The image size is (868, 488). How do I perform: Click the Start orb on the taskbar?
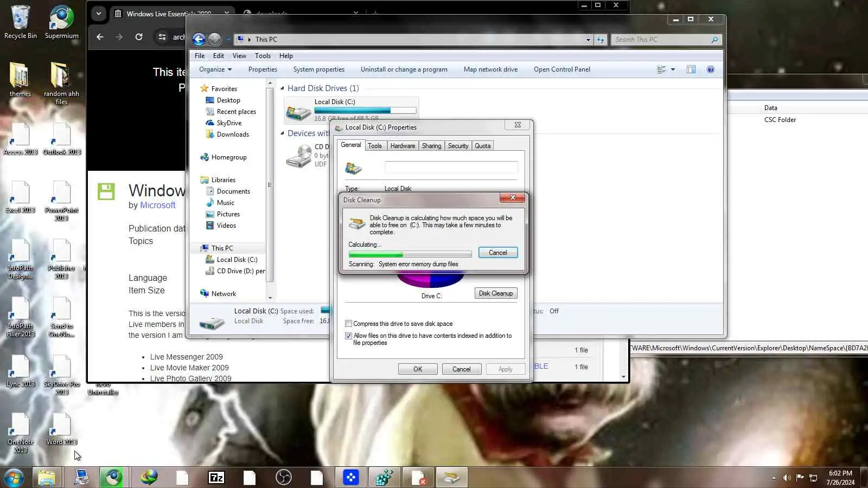pyautogui.click(x=13, y=478)
